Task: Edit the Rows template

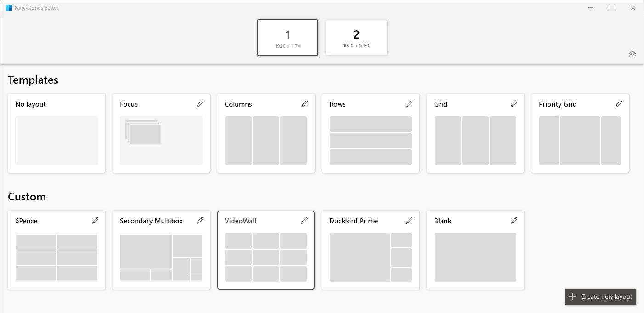Action: click(409, 104)
